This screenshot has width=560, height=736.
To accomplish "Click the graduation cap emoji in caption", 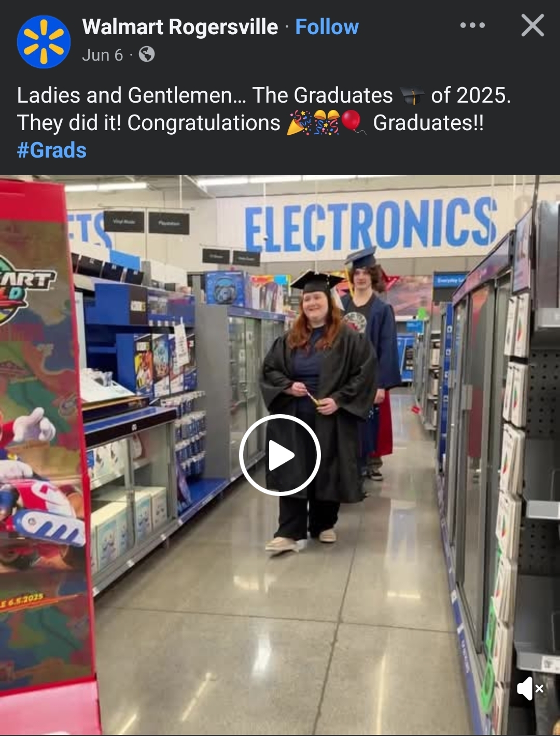I will (x=412, y=96).
